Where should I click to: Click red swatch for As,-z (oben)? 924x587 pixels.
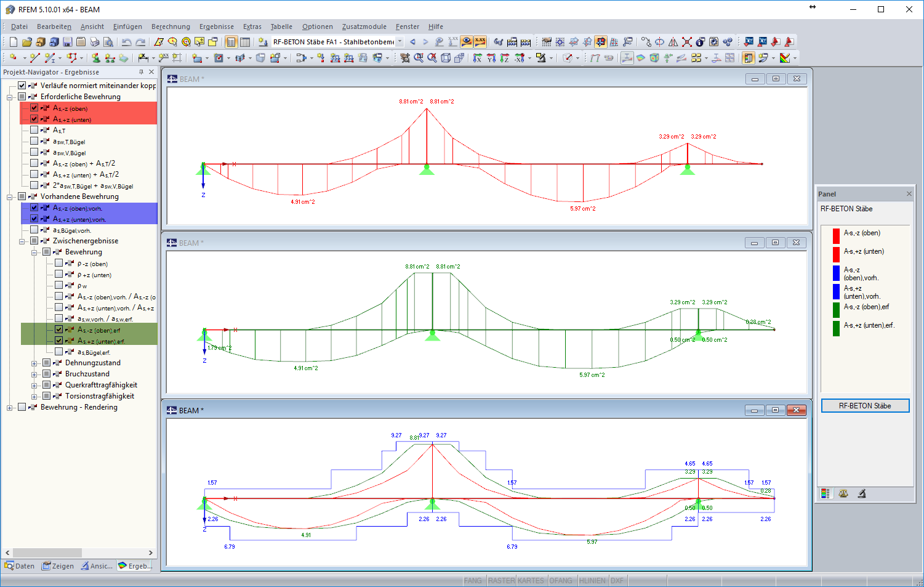[x=836, y=236]
